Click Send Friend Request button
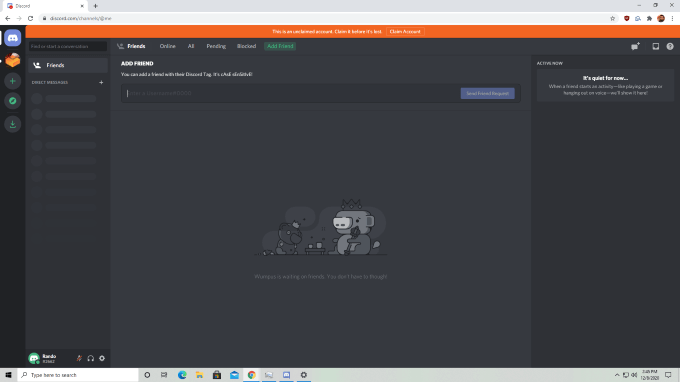The image size is (680, 382). click(x=487, y=93)
